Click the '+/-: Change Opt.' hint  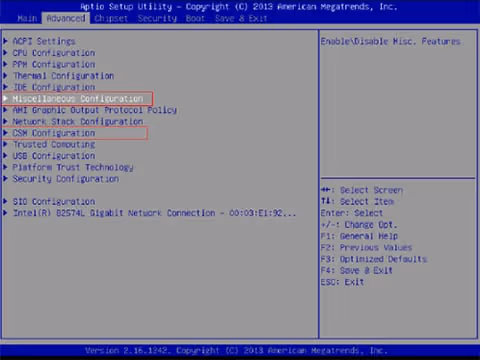(x=359, y=225)
